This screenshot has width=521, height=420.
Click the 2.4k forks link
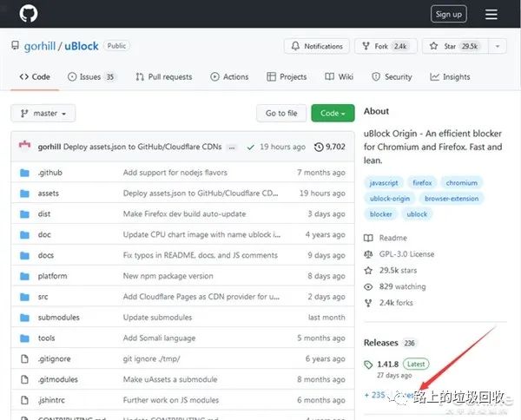tap(389, 303)
